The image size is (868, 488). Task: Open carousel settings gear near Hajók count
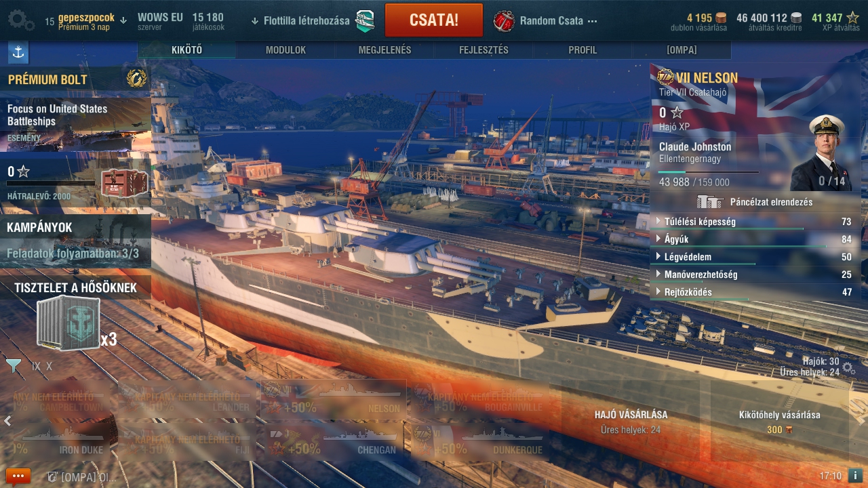[848, 368]
